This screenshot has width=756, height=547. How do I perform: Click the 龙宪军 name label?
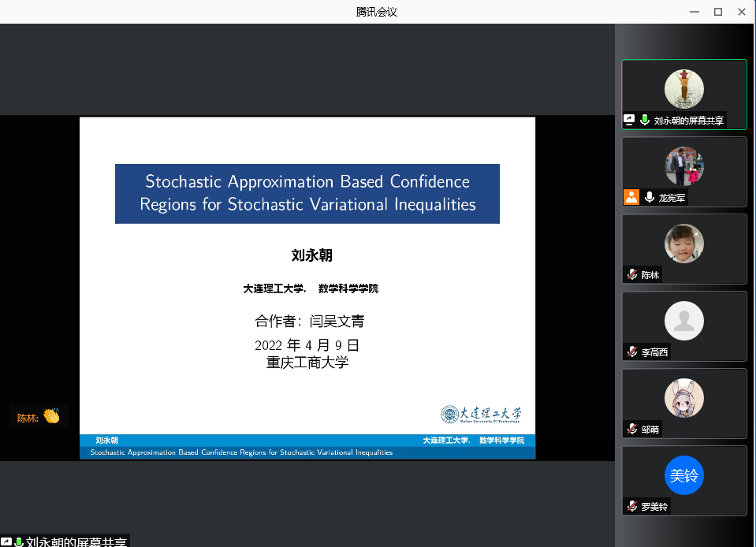672,198
